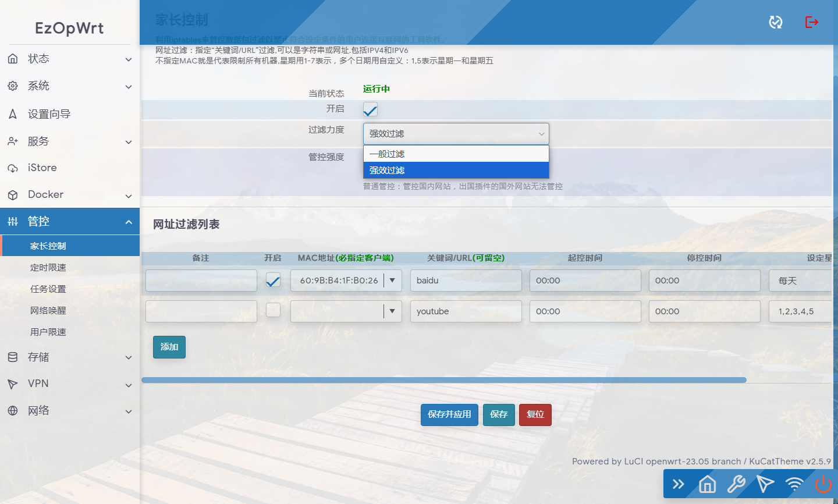Click the 备注 field in the baidu row
The height and width of the screenshot is (504, 838).
pos(201,281)
